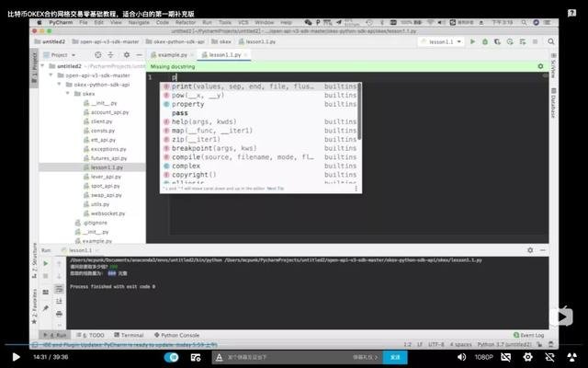Click the Stop square icon in Run panel
The width and height of the screenshot is (588, 368).
45,276
